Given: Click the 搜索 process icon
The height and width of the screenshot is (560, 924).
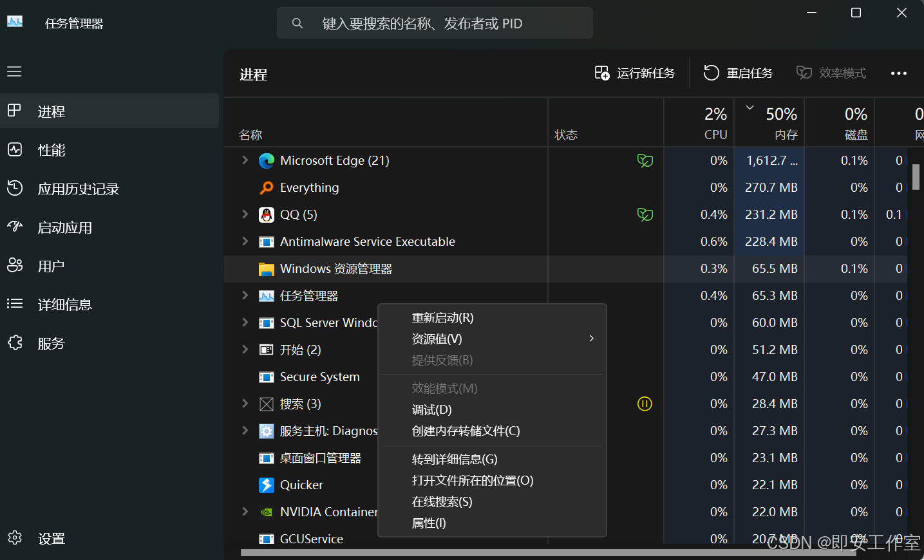Looking at the screenshot, I should (266, 404).
